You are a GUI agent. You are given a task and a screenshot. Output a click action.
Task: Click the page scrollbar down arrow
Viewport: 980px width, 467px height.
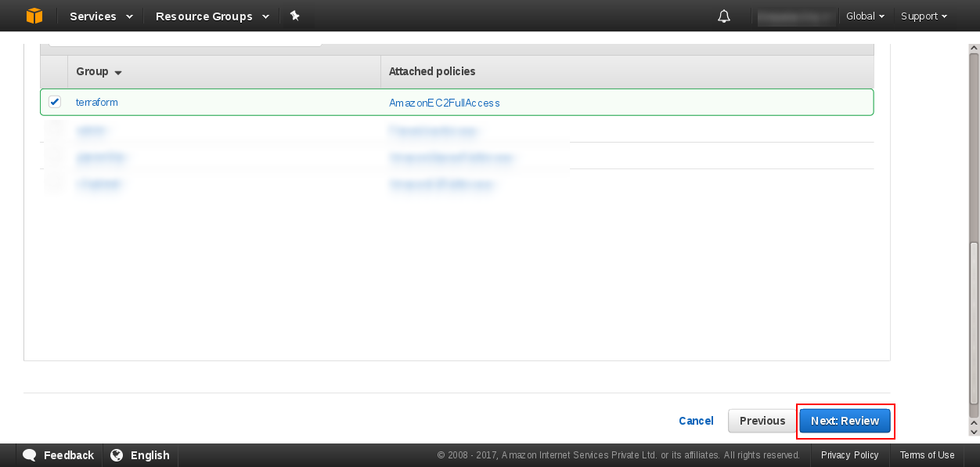click(974, 431)
